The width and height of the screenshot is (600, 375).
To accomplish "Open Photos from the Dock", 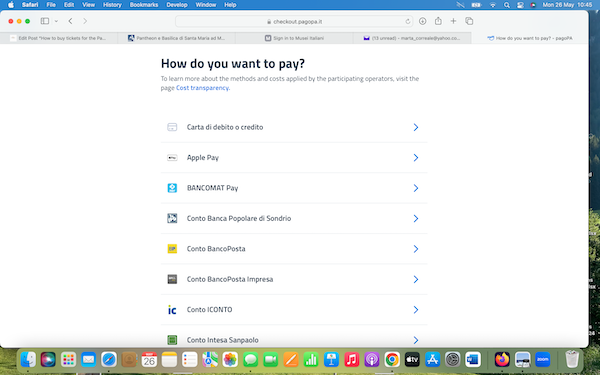I will coord(230,359).
